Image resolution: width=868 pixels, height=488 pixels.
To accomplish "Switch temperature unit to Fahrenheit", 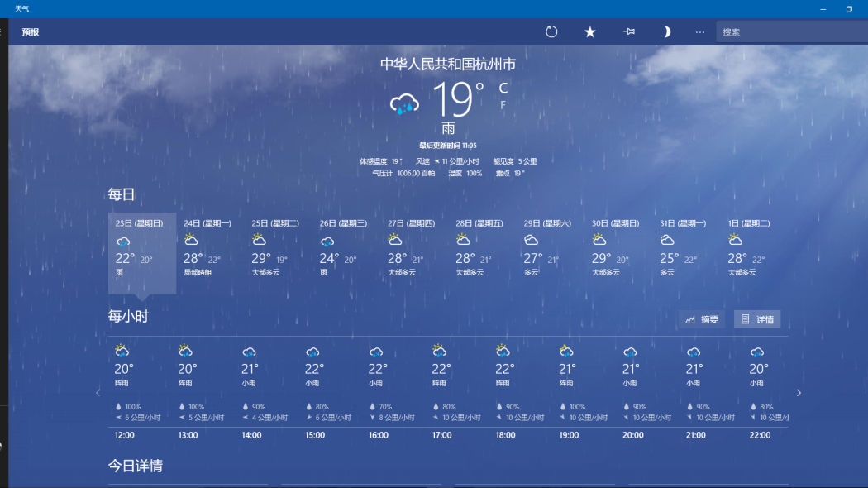I will [503, 105].
